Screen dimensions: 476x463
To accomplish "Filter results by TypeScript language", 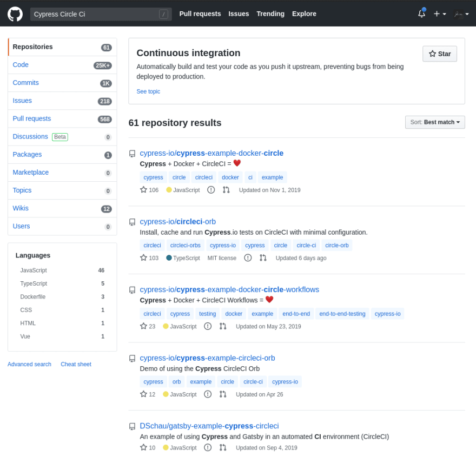I will 62,283.
